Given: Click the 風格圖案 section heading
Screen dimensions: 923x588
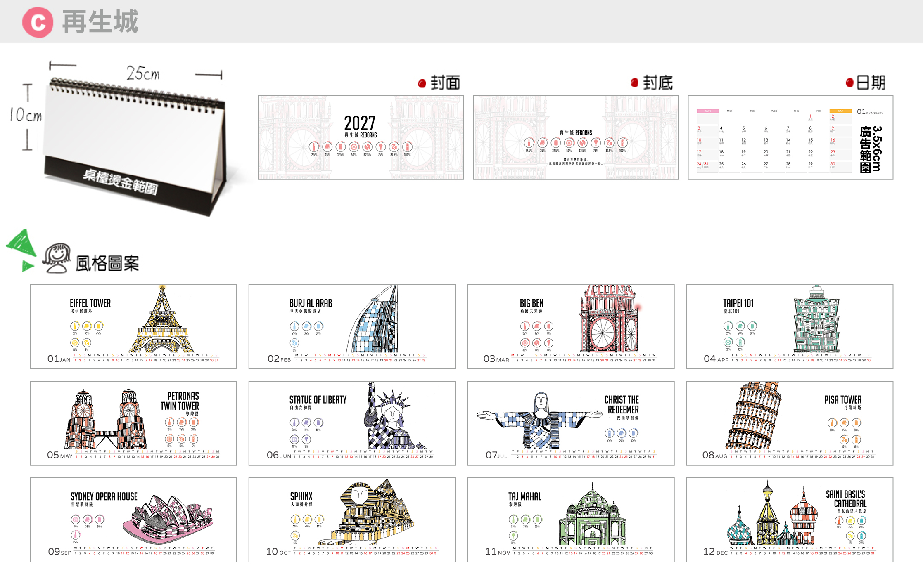Looking at the screenshot, I should pyautogui.click(x=107, y=263).
